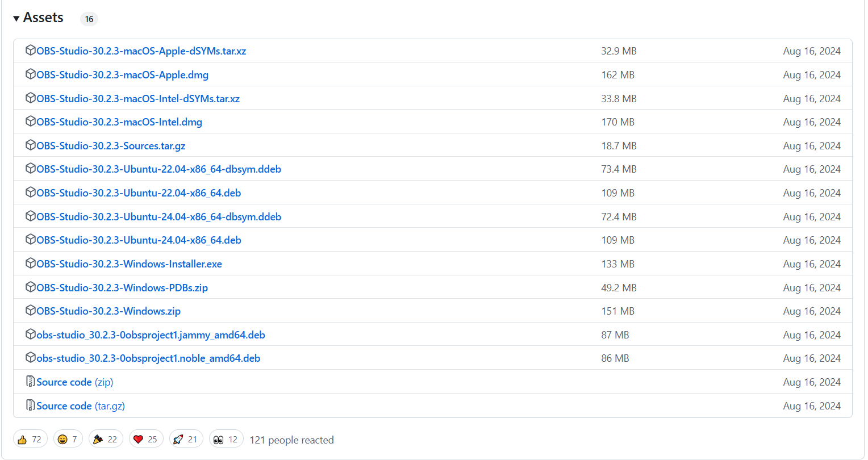Image resolution: width=868 pixels, height=460 pixels.
Task: Toggle the eyes reaction
Action: point(226,440)
